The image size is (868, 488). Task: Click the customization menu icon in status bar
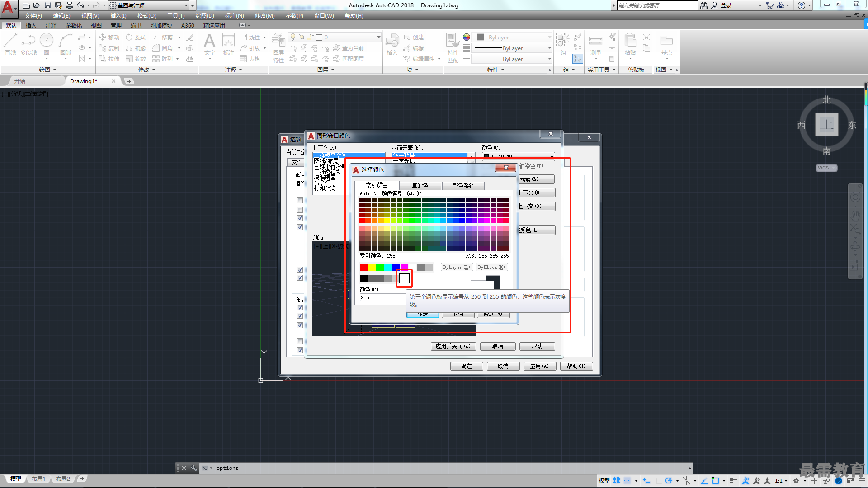pyautogui.click(x=862, y=481)
